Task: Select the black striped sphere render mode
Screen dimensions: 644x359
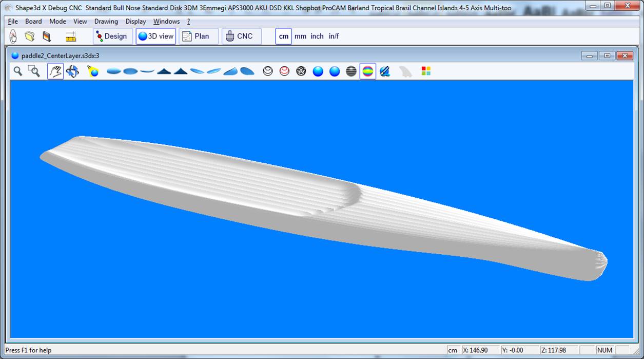Action: [x=351, y=71]
